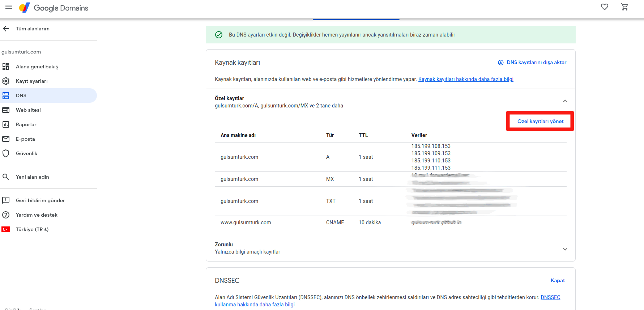
Task: Expand the Zorunlu records section
Action: (565, 249)
